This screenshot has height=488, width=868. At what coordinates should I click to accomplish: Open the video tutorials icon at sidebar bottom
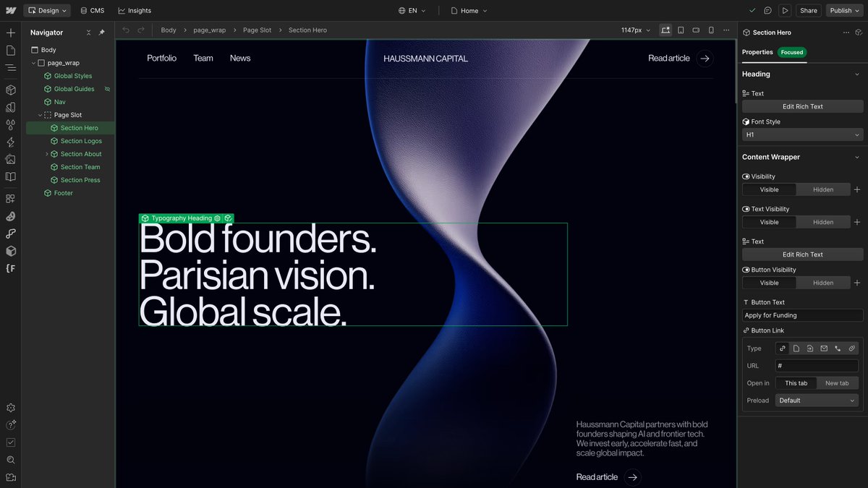click(x=10, y=477)
